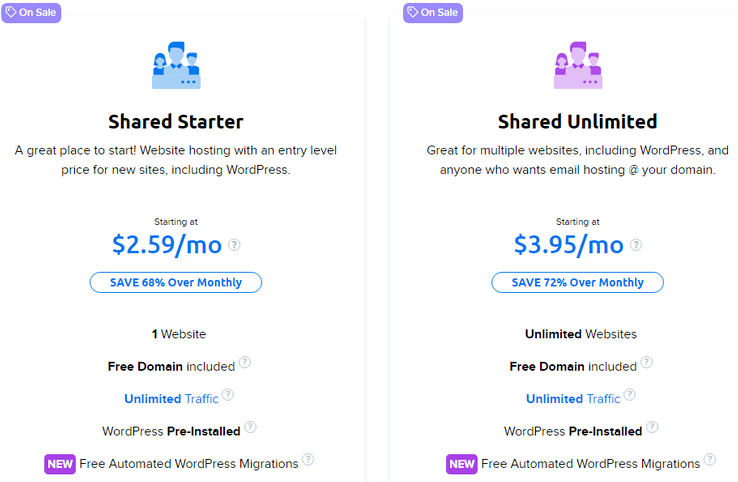Click WordPress Pre-Installed help icon in Starter plan
This screenshot has height=482, width=738.
250,427
